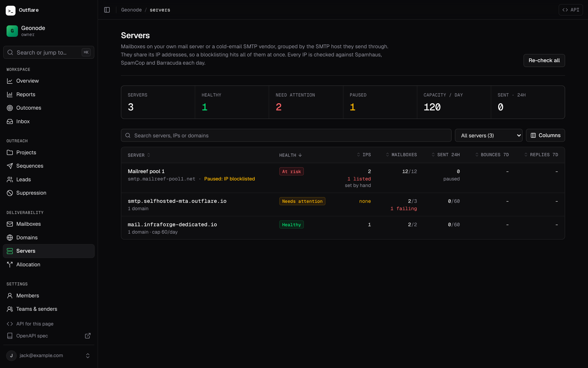Focus the Search servers, IPs or domains field
The height and width of the screenshot is (368, 588).
[286, 135]
